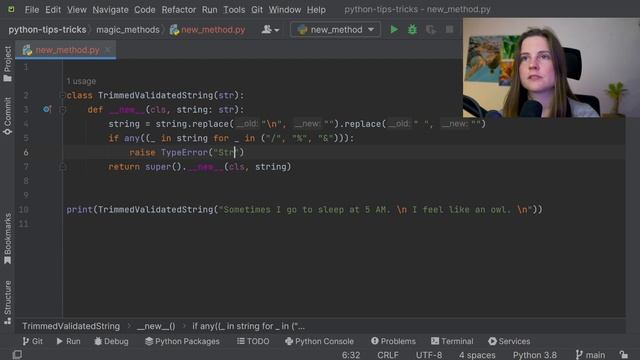Switch the Python 3.8 interpreter
The height and width of the screenshot is (360, 640).
(x=535, y=355)
